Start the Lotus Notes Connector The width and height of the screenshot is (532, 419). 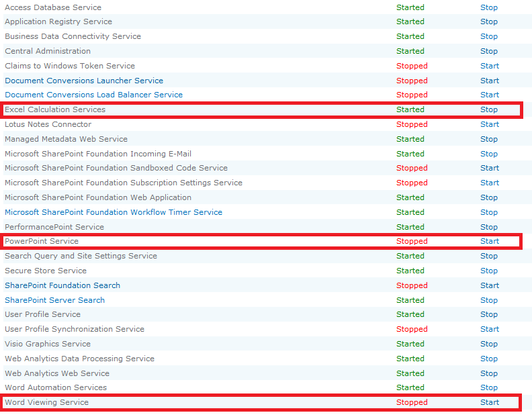pyautogui.click(x=490, y=124)
